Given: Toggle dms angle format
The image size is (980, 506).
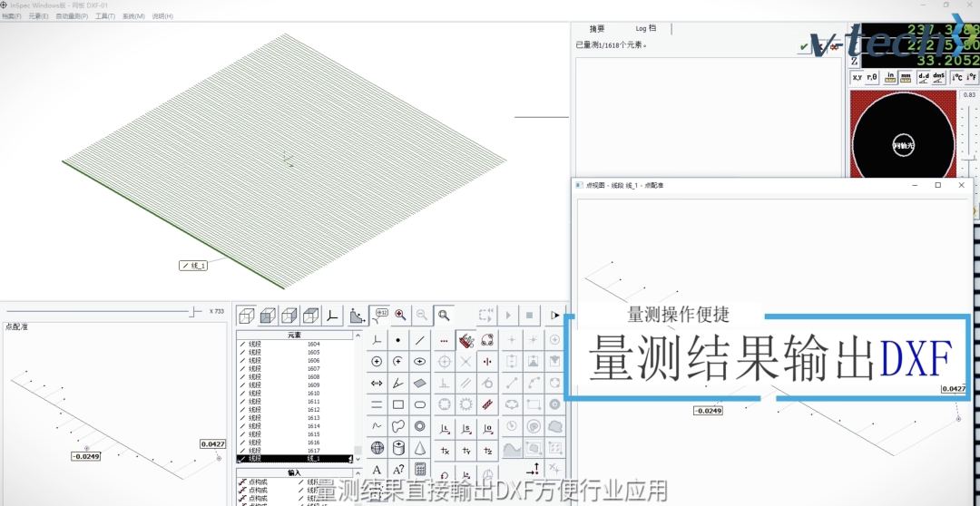Looking at the screenshot, I should (x=938, y=77).
